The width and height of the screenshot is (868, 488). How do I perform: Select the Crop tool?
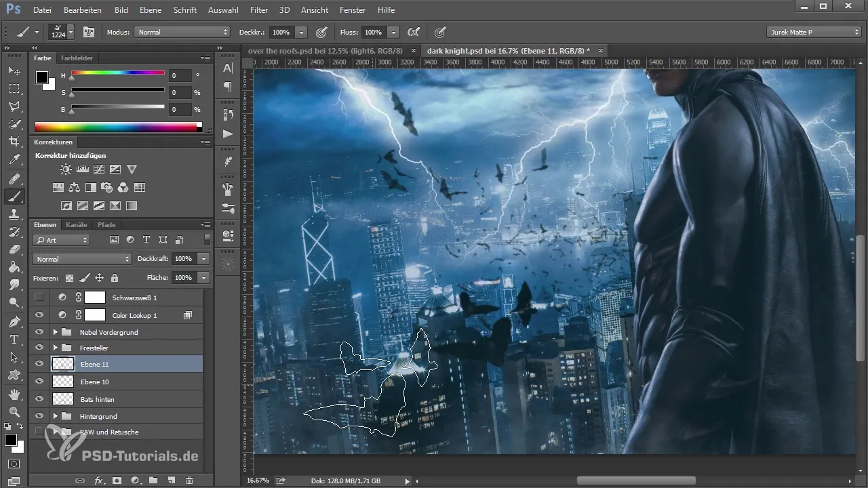(x=14, y=142)
